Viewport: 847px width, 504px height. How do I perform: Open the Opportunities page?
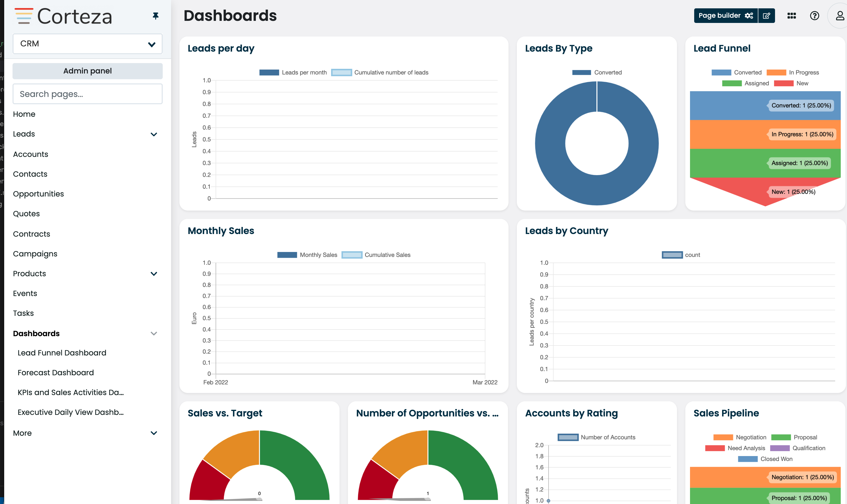pos(38,194)
